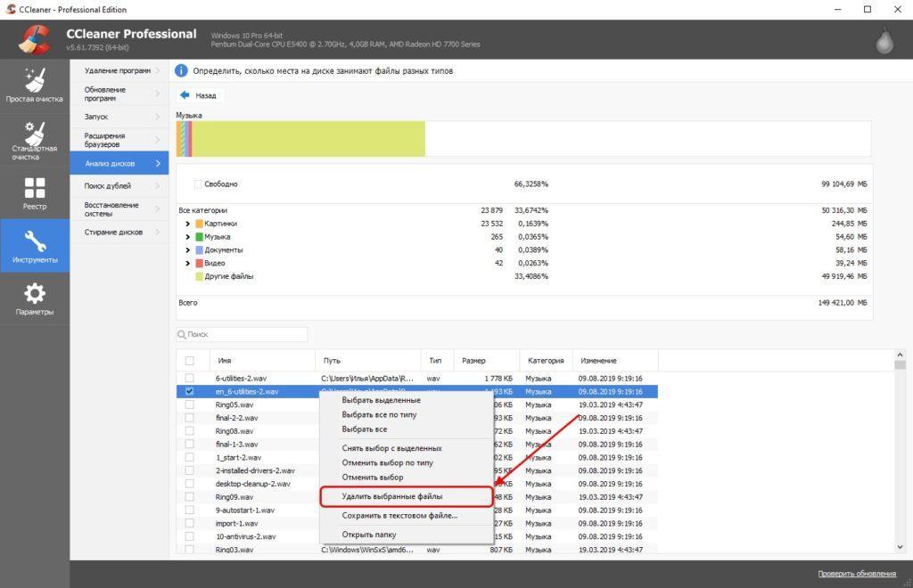Click the blue back arrow icon

pyautogui.click(x=185, y=94)
